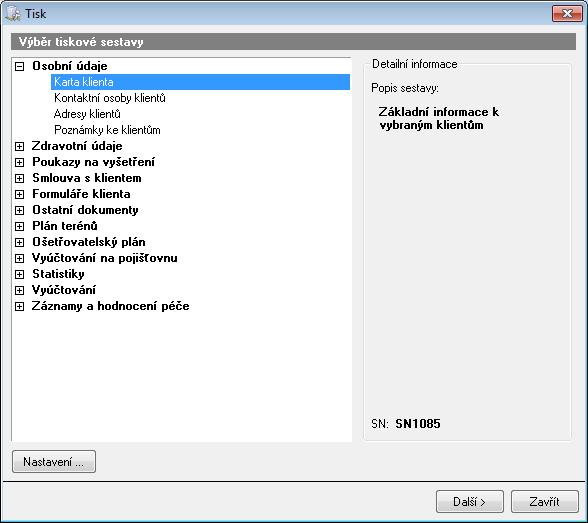The width and height of the screenshot is (588, 523).
Task: Collapse the Osobní údaje tree node
Action: click(20, 67)
